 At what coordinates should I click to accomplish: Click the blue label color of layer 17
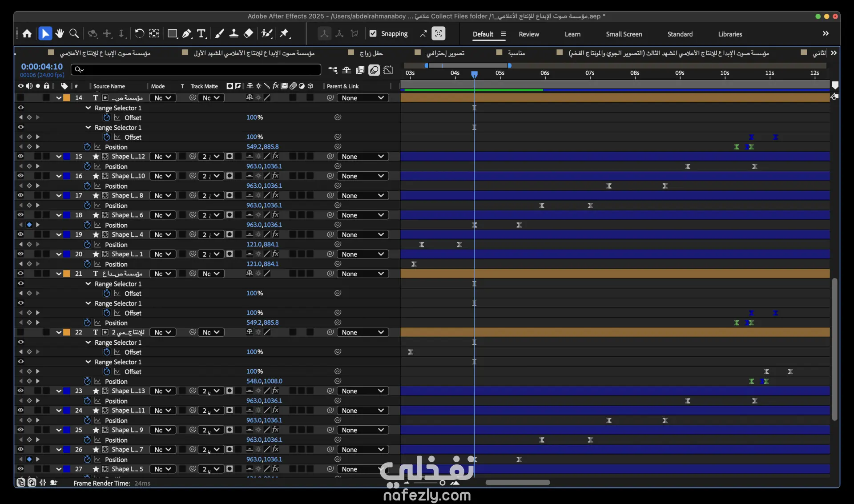click(x=67, y=196)
